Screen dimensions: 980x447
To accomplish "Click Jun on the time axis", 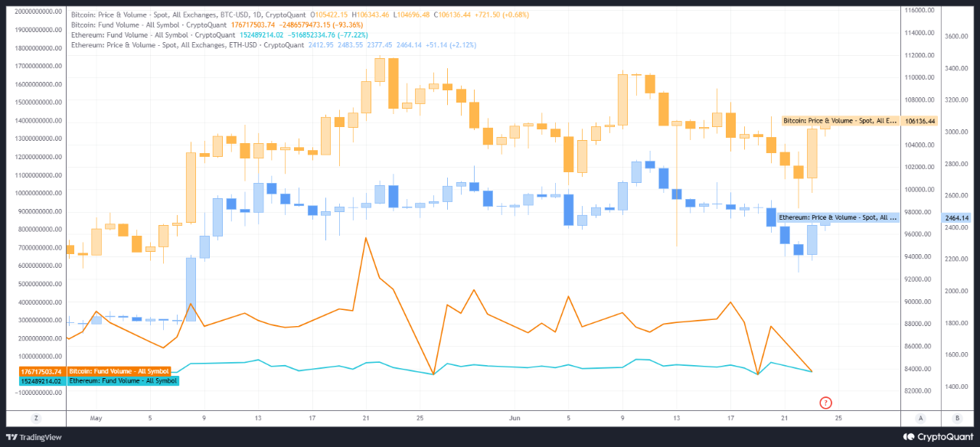I will [x=514, y=418].
